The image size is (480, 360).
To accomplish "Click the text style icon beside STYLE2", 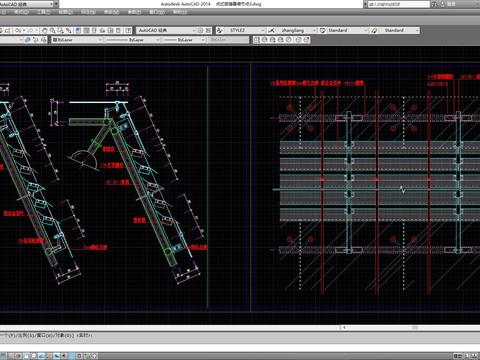I will tap(219, 30).
